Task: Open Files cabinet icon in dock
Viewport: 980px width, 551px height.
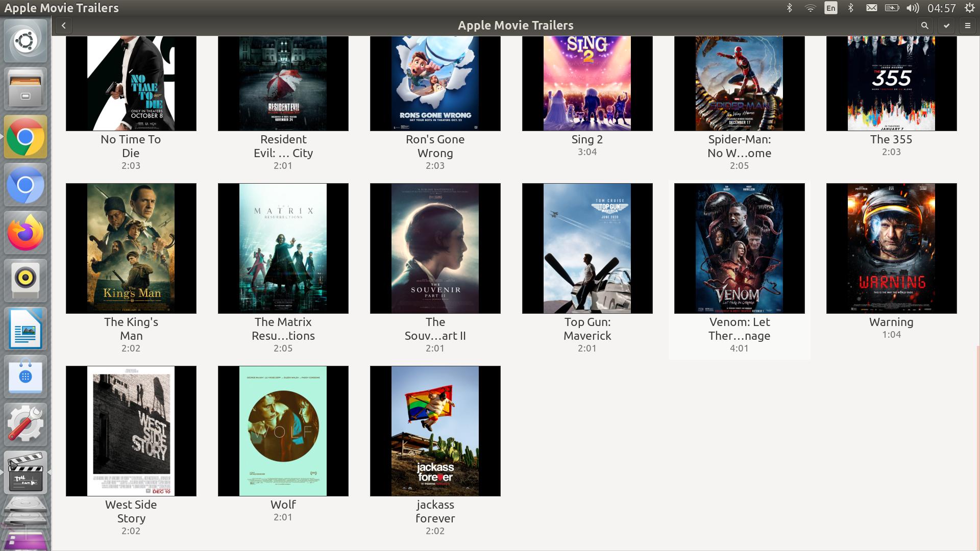Action: 26,89
